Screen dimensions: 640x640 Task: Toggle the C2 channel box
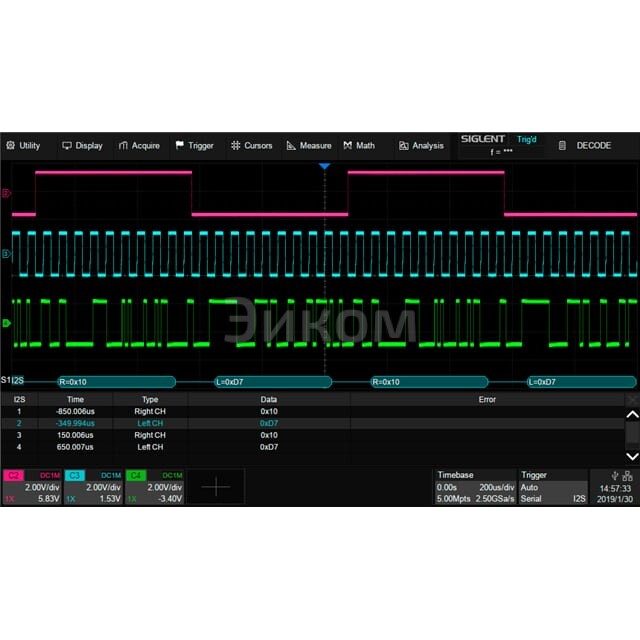[x=32, y=486]
